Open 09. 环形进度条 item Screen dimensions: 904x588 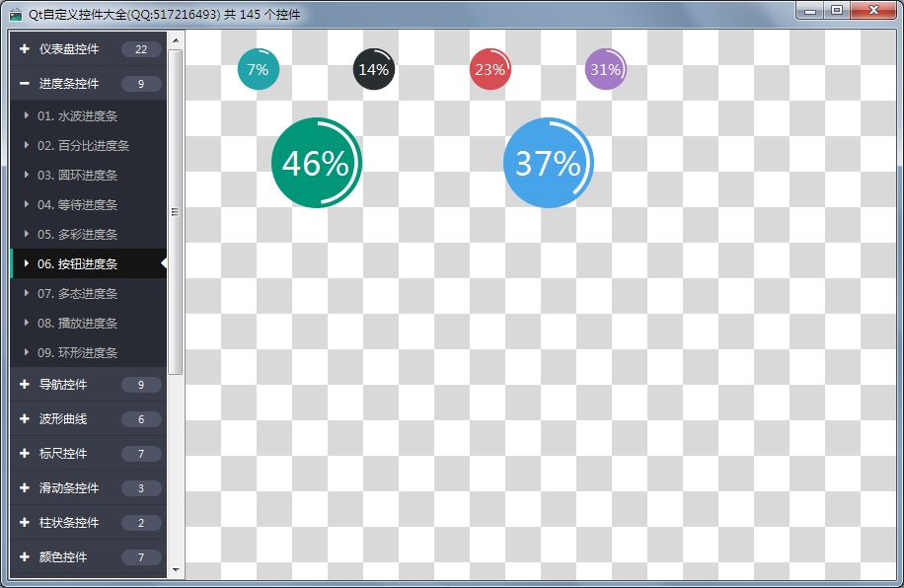pos(88,352)
